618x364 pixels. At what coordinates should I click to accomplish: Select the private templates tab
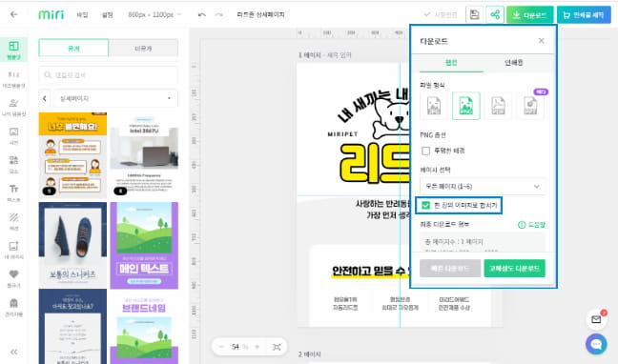(143, 49)
